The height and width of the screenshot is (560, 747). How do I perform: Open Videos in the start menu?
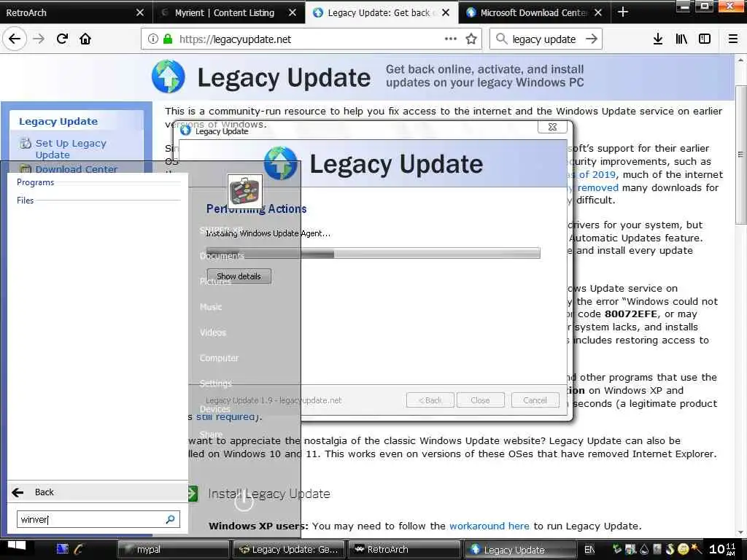point(212,332)
